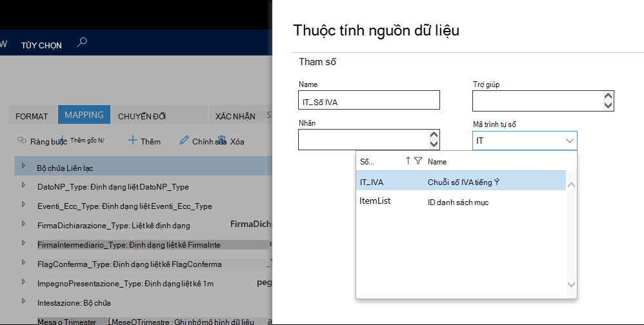The width and height of the screenshot is (644, 325).
Task: Click 'Chuỗi số IVA tiếng Ý' name cell
Action: point(463,182)
